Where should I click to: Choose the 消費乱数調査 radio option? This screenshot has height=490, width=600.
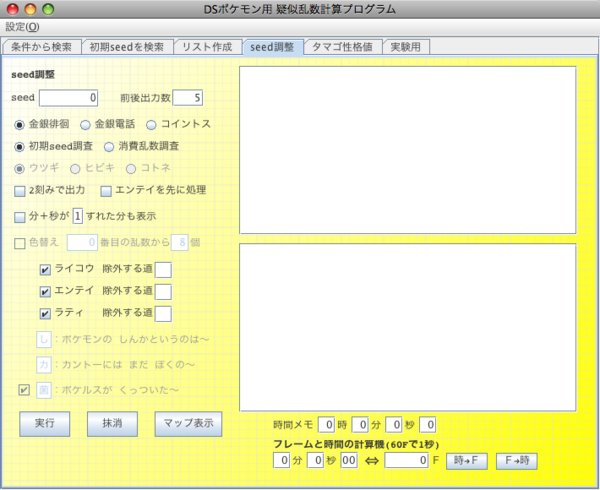[110, 146]
